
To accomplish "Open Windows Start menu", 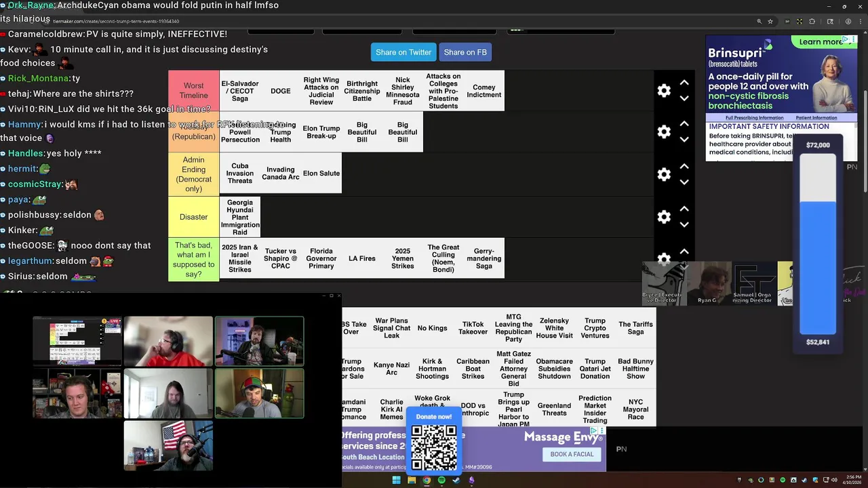I will [396, 480].
